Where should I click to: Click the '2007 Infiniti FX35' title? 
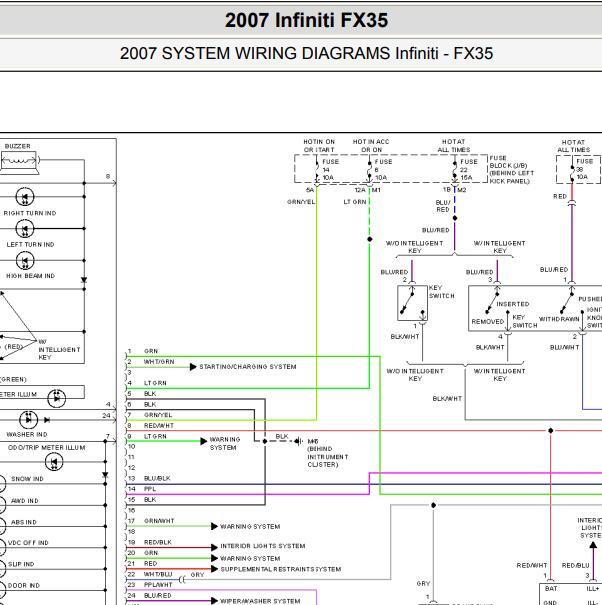point(306,20)
